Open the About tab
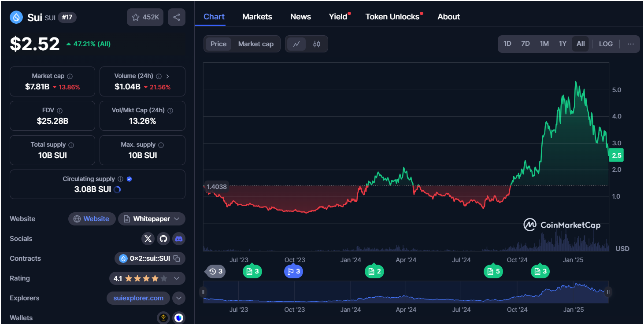The height and width of the screenshot is (325, 644). [449, 17]
